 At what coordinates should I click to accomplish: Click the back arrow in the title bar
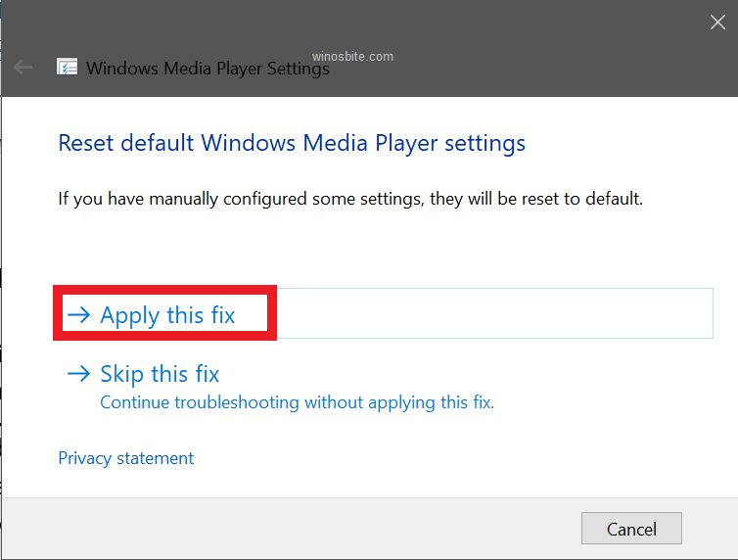(23, 68)
